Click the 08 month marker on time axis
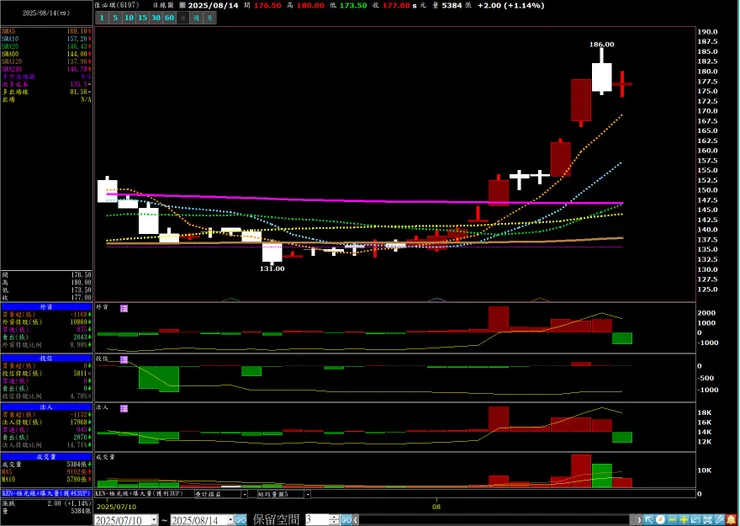740x526 pixels. pyautogui.click(x=437, y=507)
